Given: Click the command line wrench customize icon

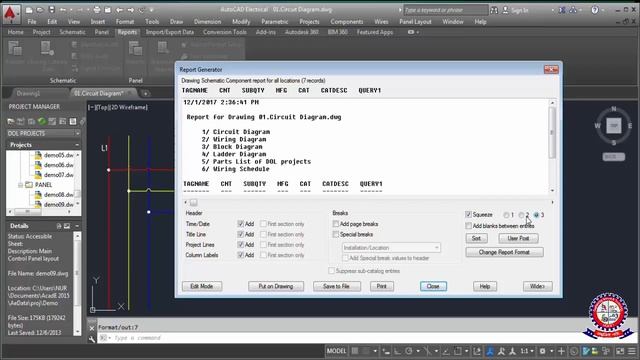Looking at the screenshot, I should [92, 339].
